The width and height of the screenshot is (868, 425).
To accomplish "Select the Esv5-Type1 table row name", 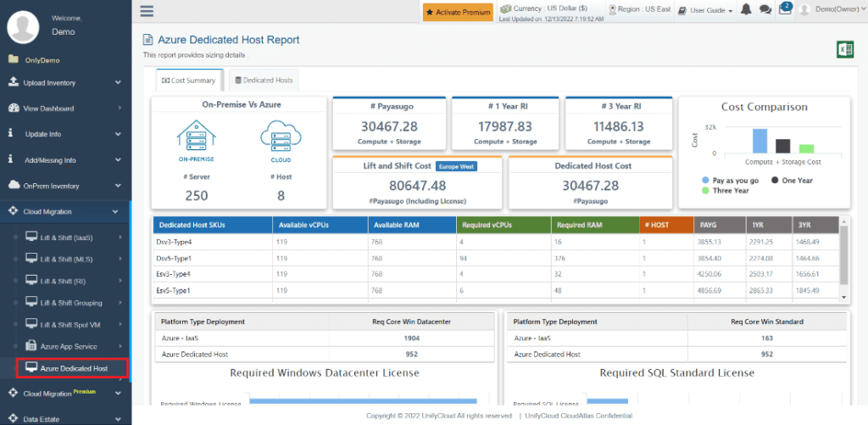I will coord(175,290).
